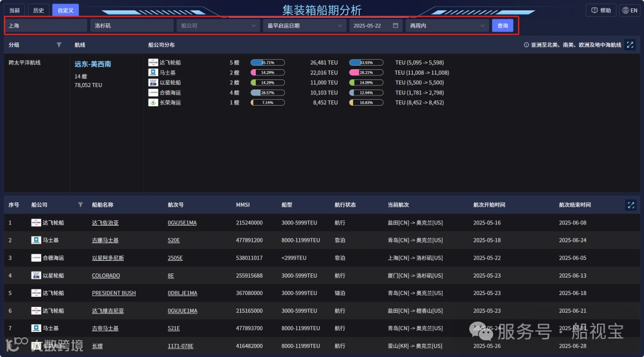Screen dimensions: 644x357
Task: Open vessel 达飞维吉尼亚
Action: [x=108, y=311]
